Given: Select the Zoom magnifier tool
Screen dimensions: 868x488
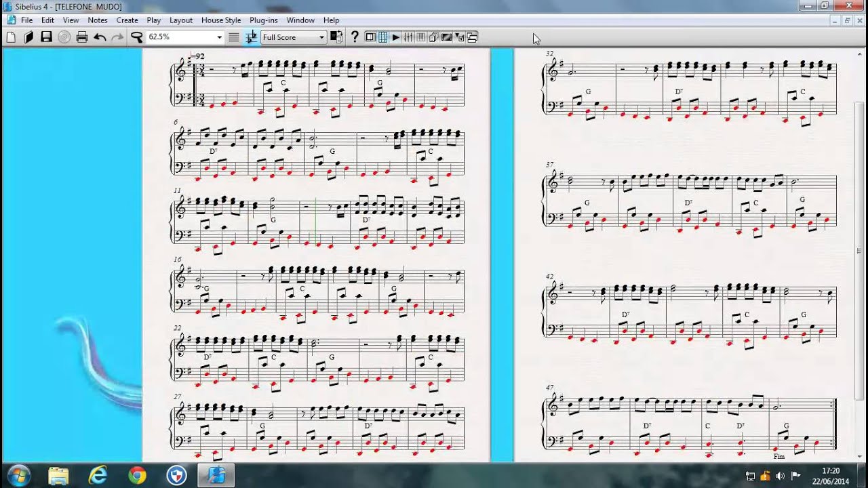Looking at the screenshot, I should 136,37.
